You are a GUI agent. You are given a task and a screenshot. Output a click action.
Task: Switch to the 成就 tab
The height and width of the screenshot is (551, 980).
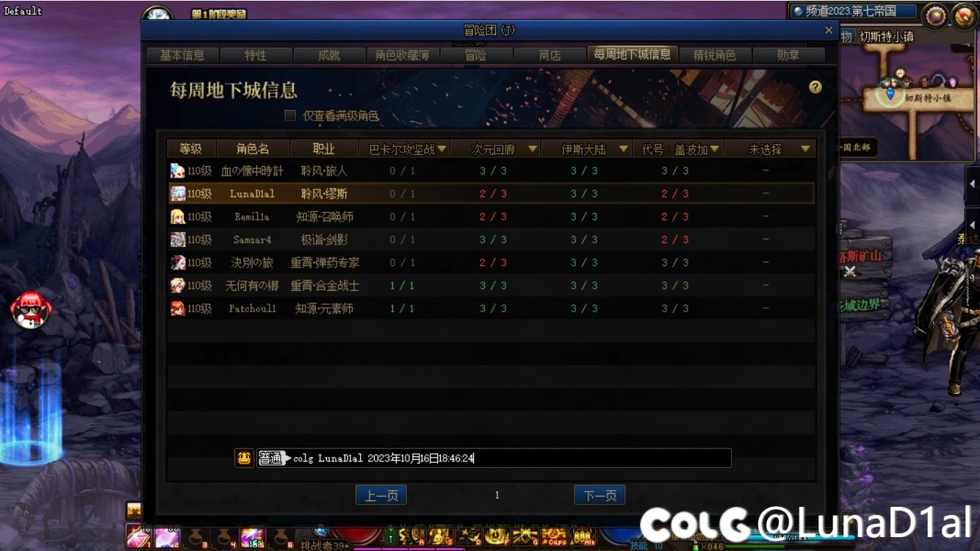(329, 55)
